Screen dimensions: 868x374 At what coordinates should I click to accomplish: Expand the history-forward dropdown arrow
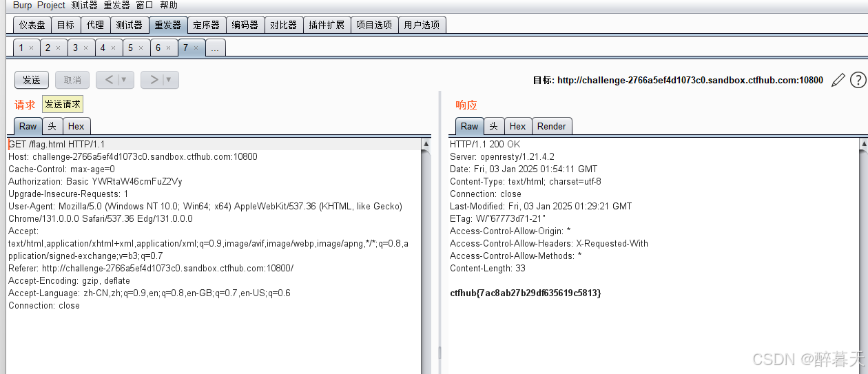coord(169,80)
